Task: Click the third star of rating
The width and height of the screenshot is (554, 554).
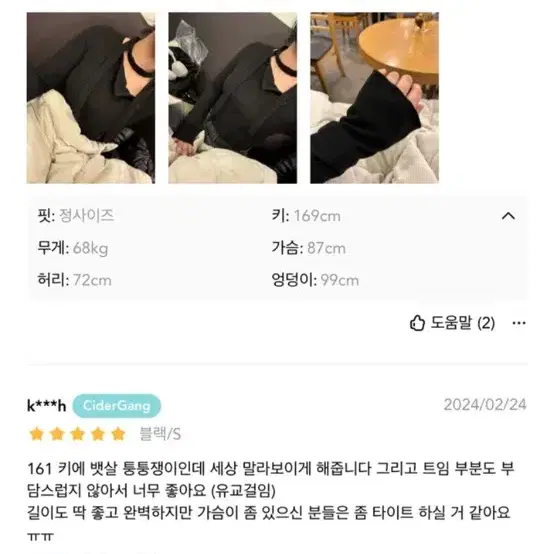Action: point(77,434)
